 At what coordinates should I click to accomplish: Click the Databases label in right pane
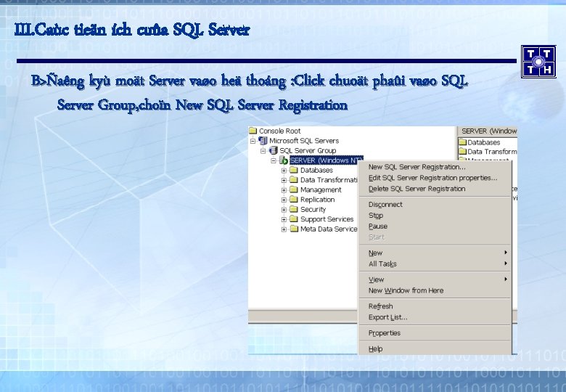[x=484, y=142]
